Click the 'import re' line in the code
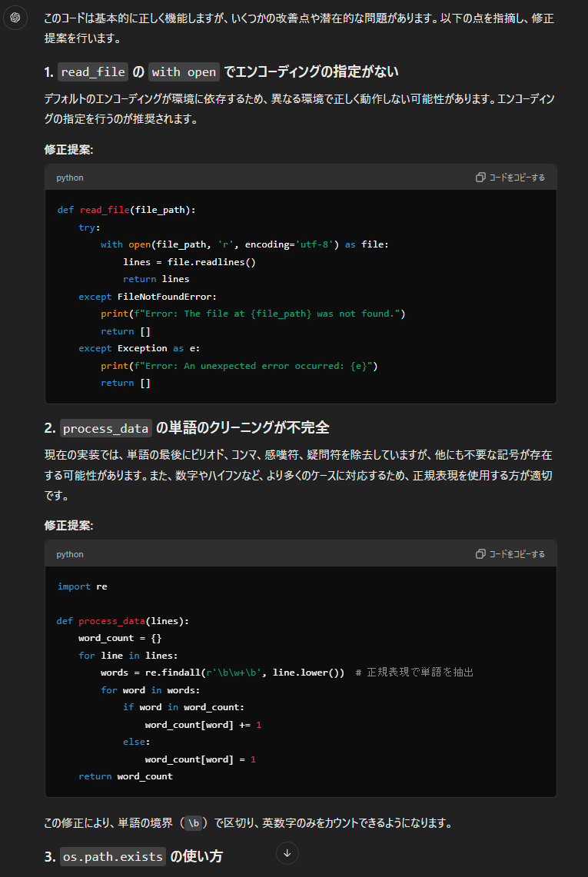Viewport: 588px width, 877px height. tap(82, 586)
